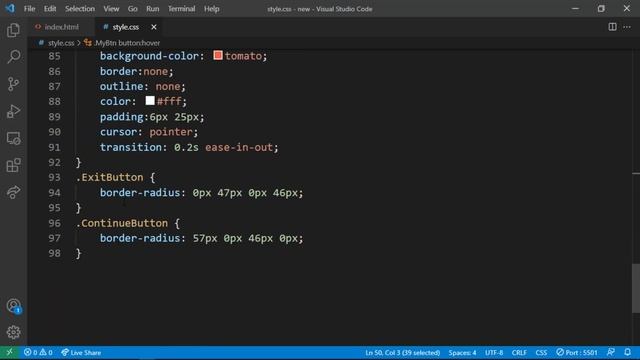Open the errors and warnings indicator
Image resolution: width=640 pixels, height=360 pixels.
click(x=38, y=352)
